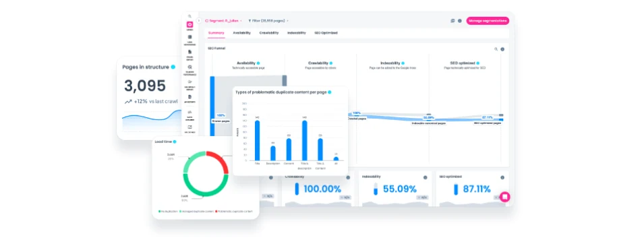Click the info icon on Crawlability 100.00% card
Image resolution: width=644 pixels, height=248 pixels.
tap(348, 177)
